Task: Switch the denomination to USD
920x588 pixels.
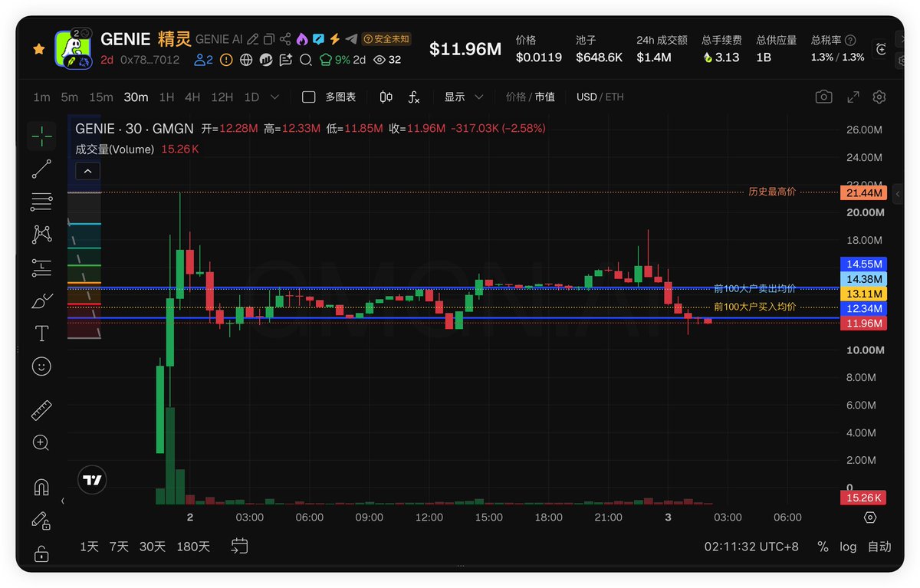Action: 586,97
